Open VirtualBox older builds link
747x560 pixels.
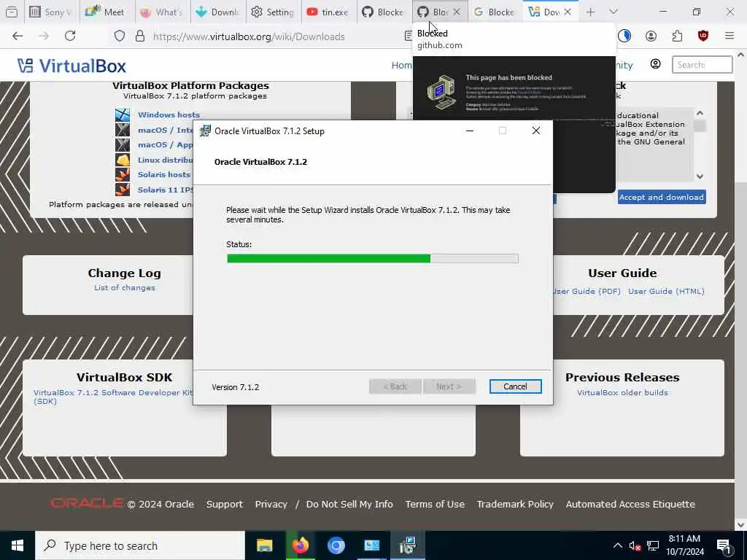[x=622, y=392]
